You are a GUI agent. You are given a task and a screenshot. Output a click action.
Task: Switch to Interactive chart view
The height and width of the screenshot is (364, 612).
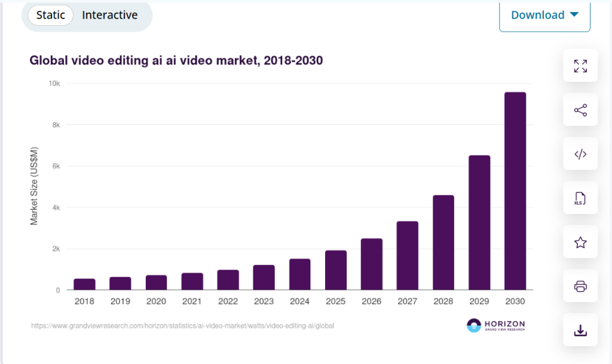(110, 15)
